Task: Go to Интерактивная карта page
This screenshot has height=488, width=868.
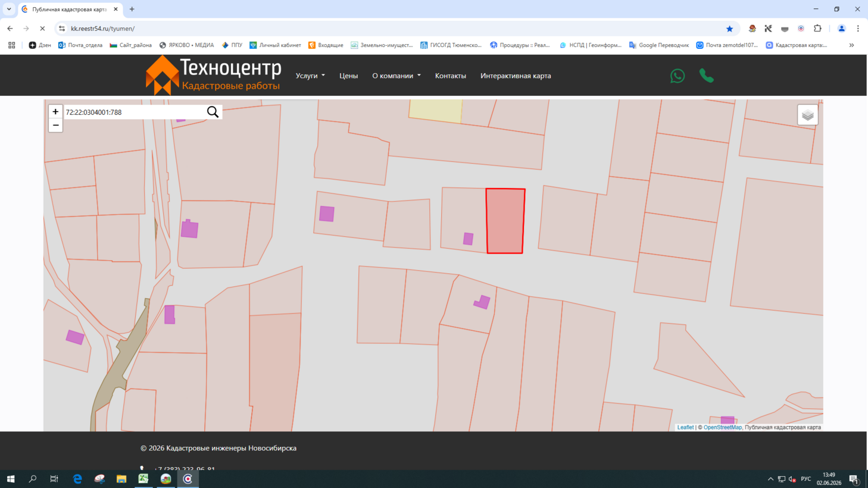Action: pos(516,76)
